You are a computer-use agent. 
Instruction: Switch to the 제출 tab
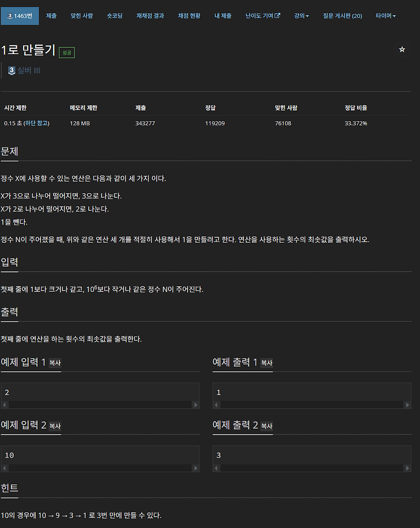tap(51, 16)
